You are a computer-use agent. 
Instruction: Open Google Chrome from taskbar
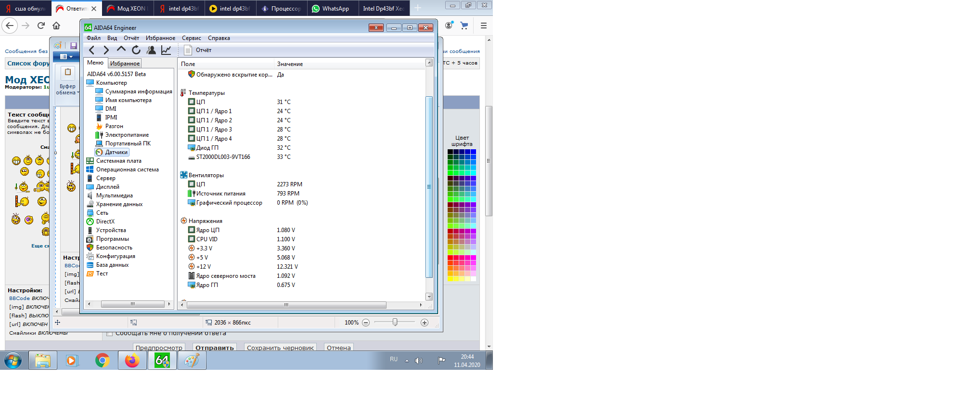(x=102, y=360)
